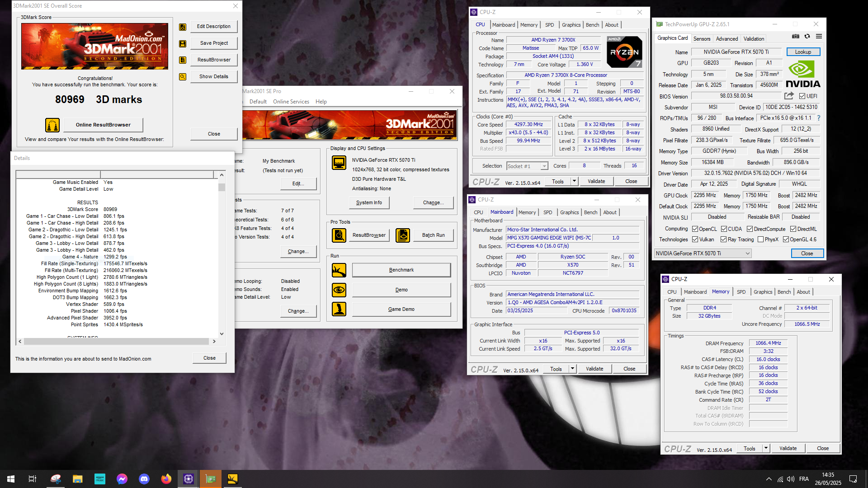Image resolution: width=868 pixels, height=488 pixels.
Task: Click the Details horizontal scrollbar track
Action: pos(117,342)
